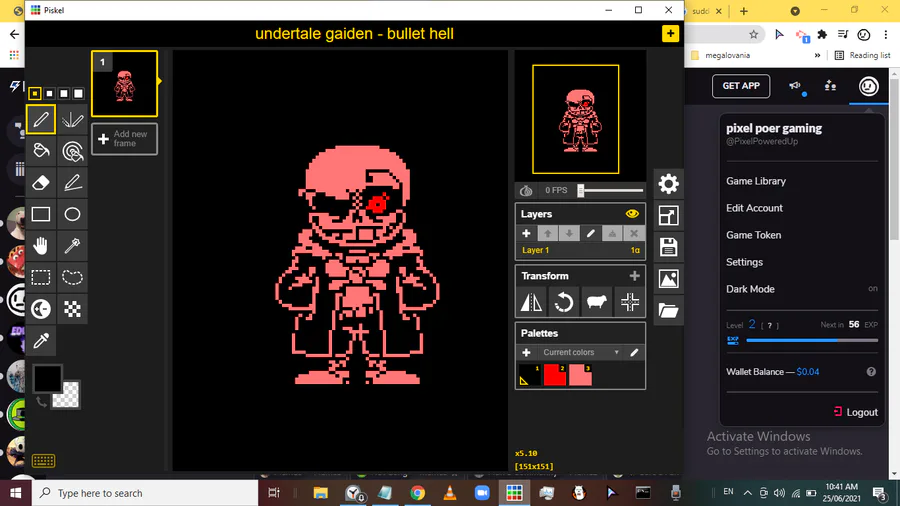
Task: Click the Clone sheep transform icon
Action: [596, 302]
